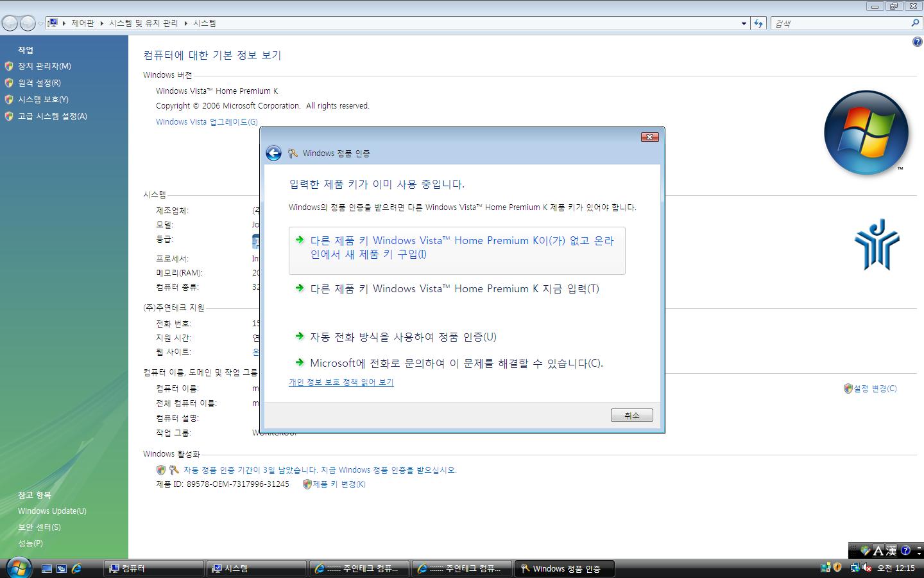Click the shield icon beside 원격 설정

[x=9, y=83]
